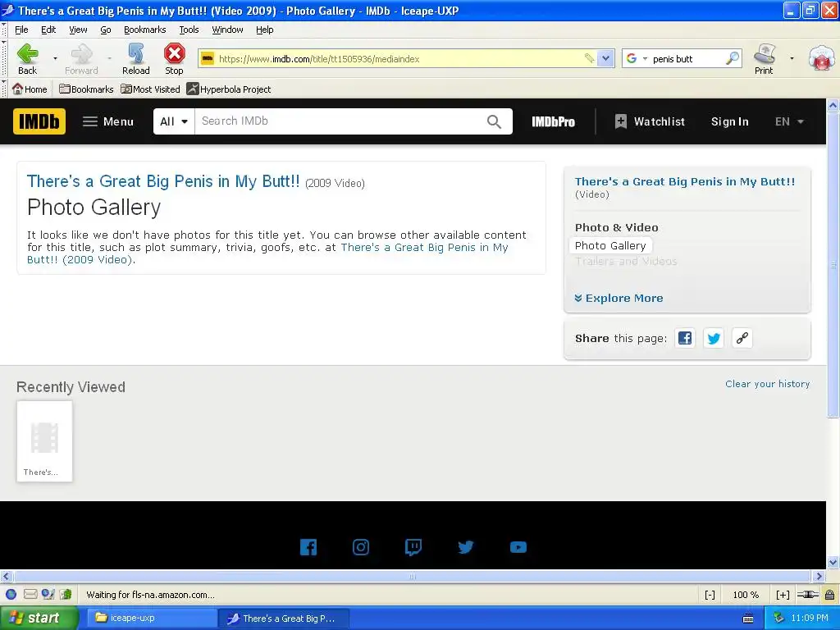Viewport: 840px width, 630px height.
Task: Click Clear your history link
Action: pos(767,384)
